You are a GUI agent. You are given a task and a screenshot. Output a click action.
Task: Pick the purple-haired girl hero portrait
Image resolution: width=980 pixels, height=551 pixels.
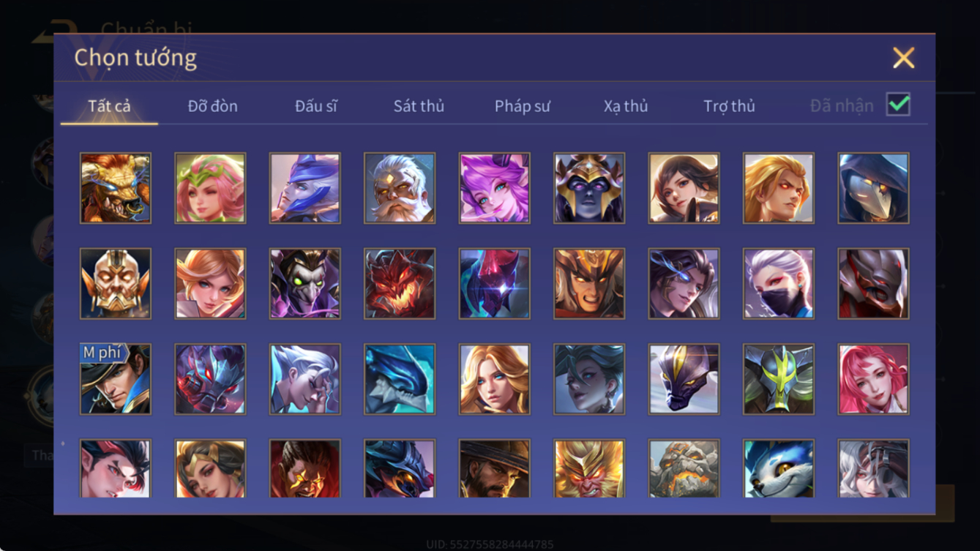point(495,188)
